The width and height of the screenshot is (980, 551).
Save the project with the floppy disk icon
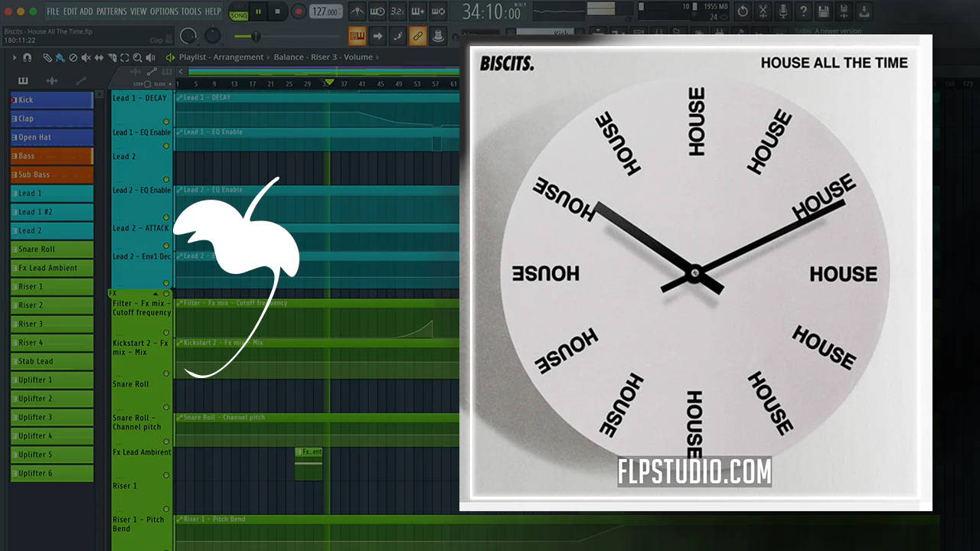click(x=824, y=11)
